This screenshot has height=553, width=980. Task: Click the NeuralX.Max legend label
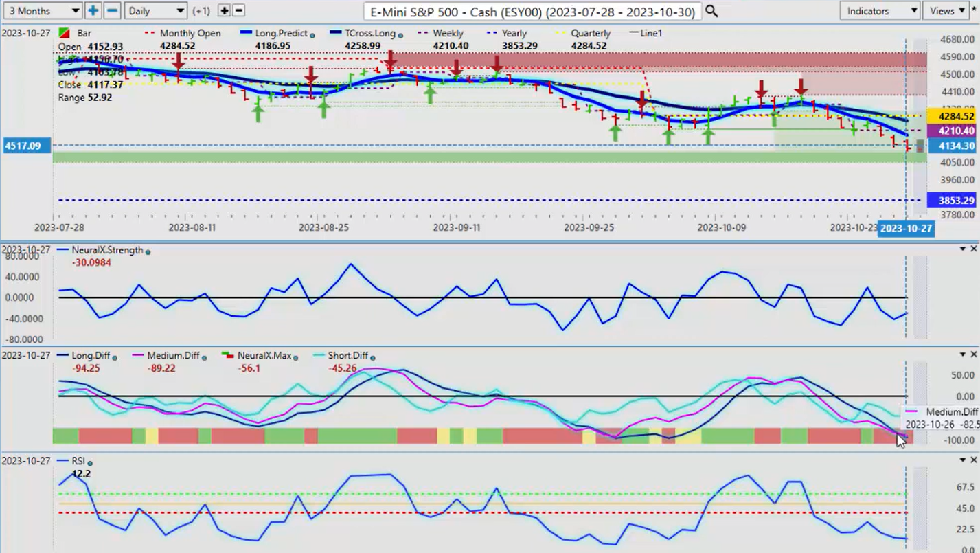tap(264, 356)
